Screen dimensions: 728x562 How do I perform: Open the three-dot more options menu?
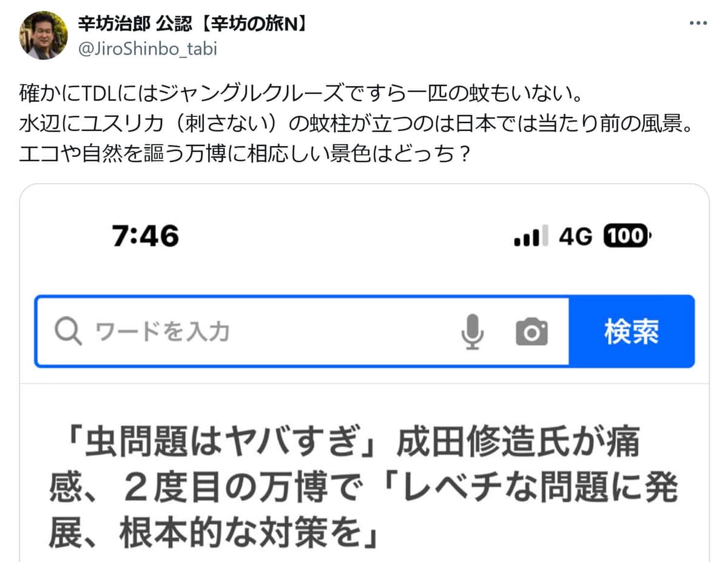point(697,23)
